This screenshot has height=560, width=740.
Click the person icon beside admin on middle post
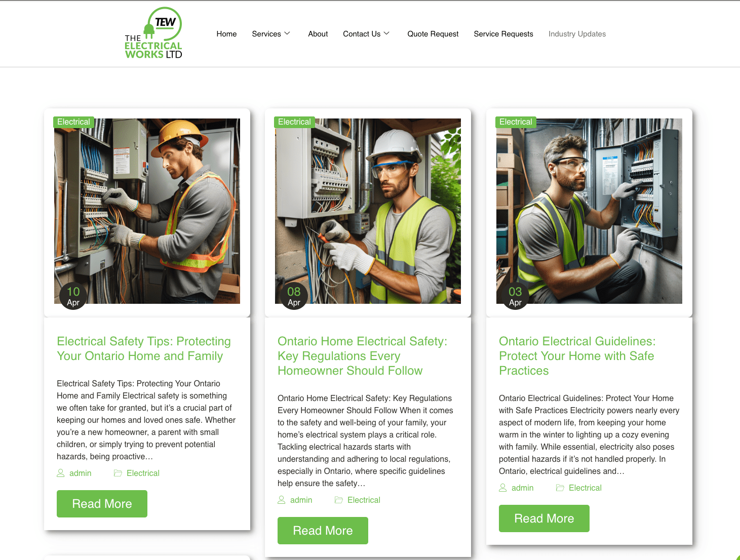point(282,500)
